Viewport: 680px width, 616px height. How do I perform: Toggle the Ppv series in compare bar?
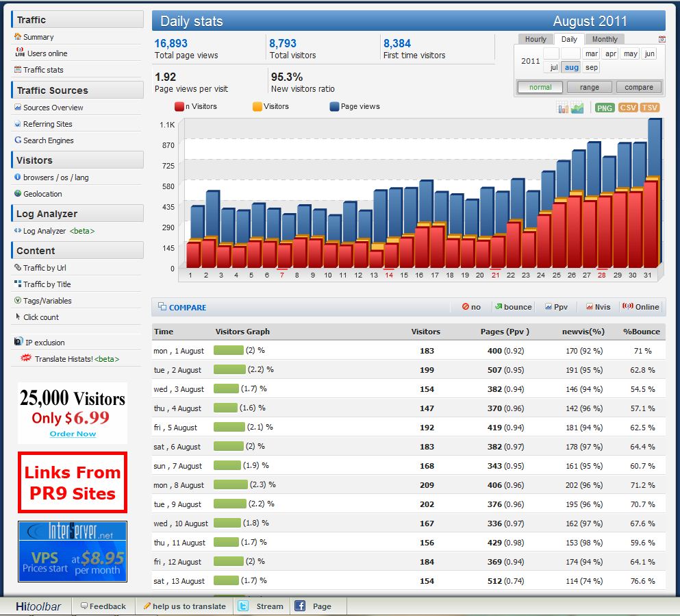[556, 307]
